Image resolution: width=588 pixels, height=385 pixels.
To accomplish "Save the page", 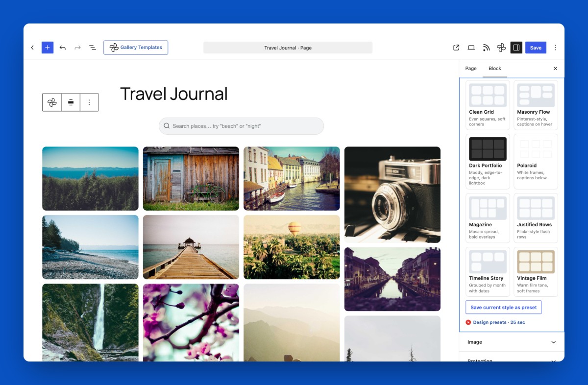I will (x=536, y=48).
